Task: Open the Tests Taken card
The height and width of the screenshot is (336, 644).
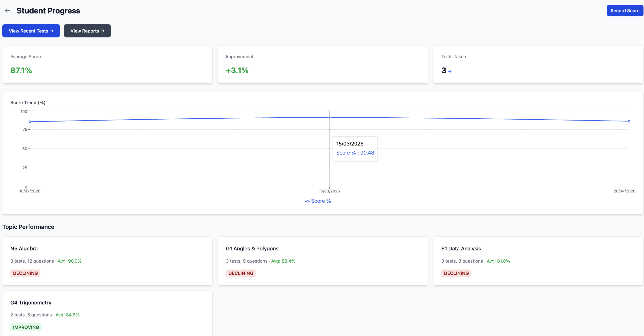Action: coord(538,64)
